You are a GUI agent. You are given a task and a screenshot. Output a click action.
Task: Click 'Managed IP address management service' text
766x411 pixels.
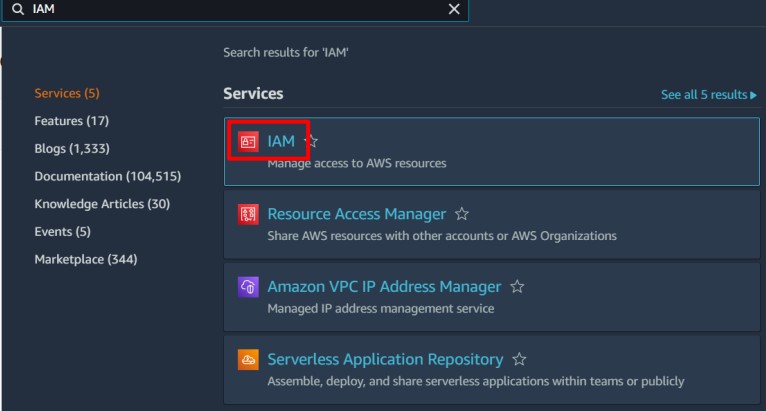pyautogui.click(x=381, y=308)
